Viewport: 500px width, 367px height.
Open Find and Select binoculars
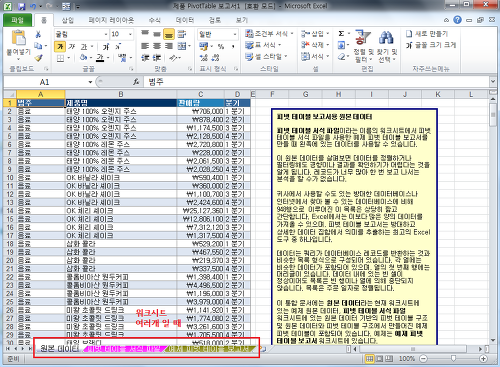click(x=387, y=46)
